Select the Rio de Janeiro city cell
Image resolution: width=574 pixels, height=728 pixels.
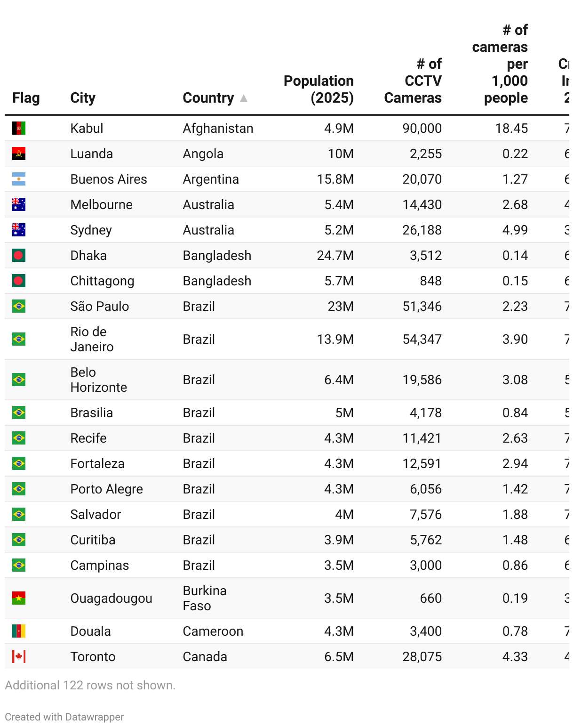click(x=92, y=339)
